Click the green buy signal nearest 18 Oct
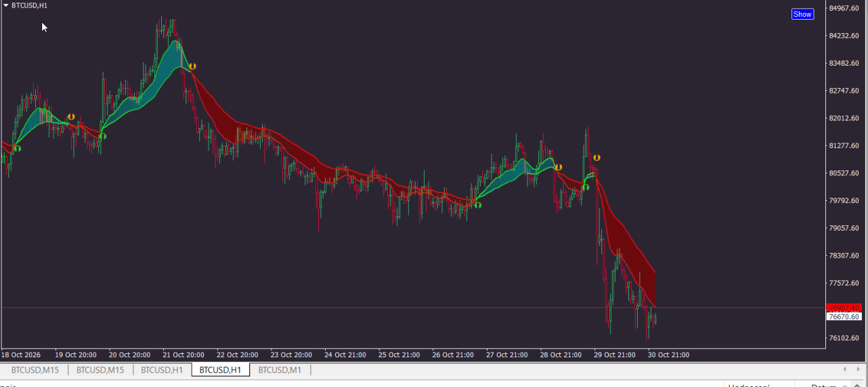868x387 pixels. 17,148
